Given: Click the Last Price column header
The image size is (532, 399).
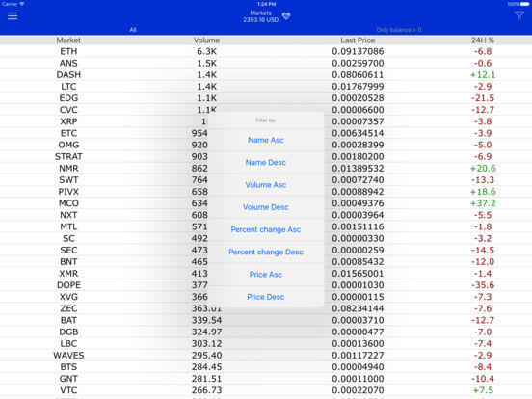Looking at the screenshot, I should 358,40.
